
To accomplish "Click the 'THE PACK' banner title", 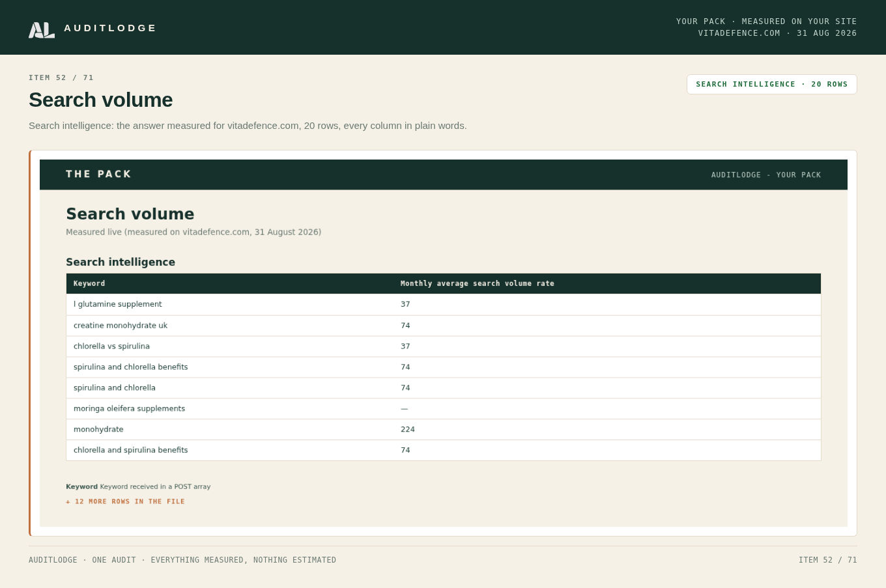I will pyautogui.click(x=98, y=175).
